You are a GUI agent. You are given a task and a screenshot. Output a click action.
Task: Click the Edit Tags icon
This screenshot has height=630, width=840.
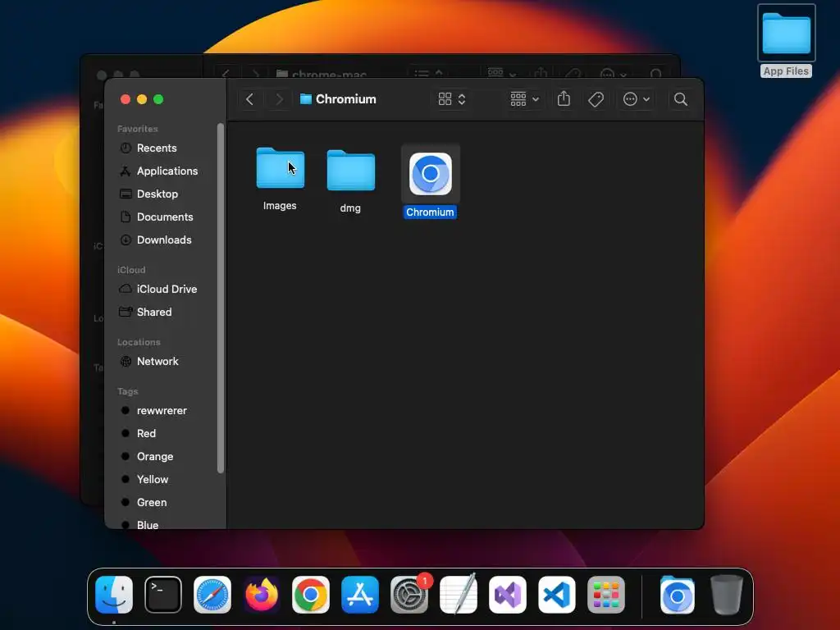tap(596, 99)
